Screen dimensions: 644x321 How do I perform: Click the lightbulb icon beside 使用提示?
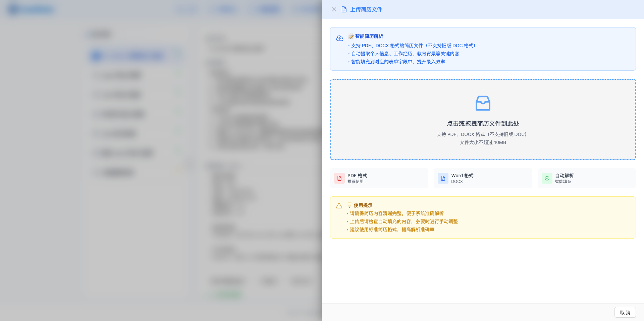[349, 205]
